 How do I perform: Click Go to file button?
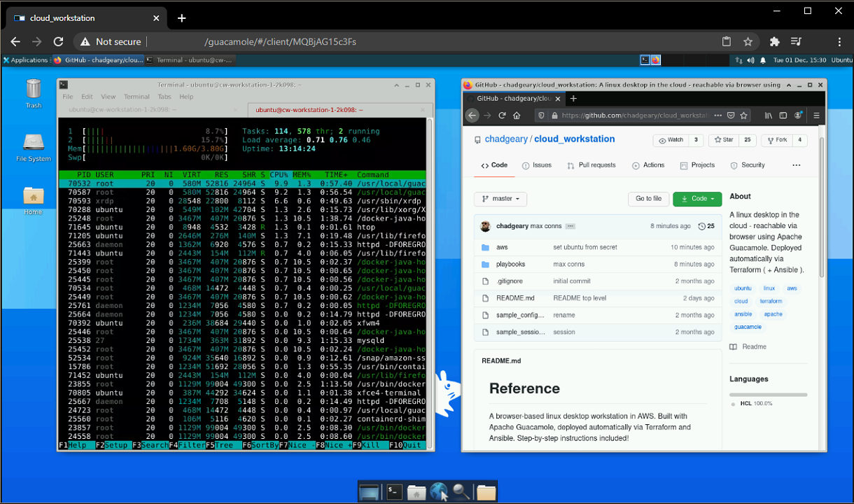(x=648, y=199)
